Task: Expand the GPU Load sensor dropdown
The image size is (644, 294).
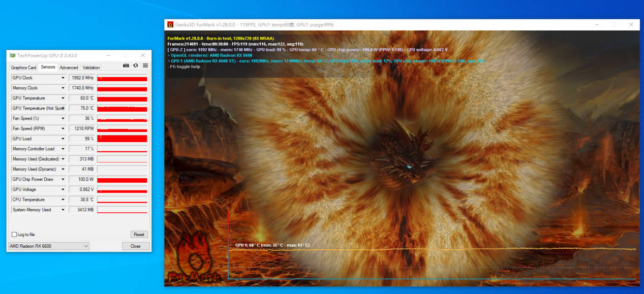Action: (x=63, y=139)
